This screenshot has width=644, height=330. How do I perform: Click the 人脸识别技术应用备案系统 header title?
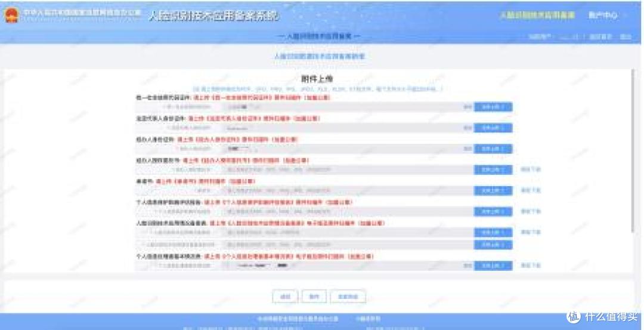tap(213, 16)
